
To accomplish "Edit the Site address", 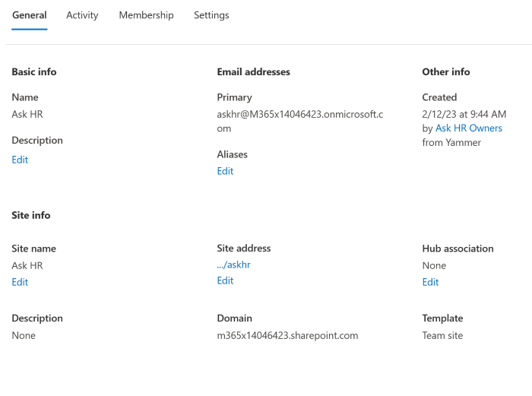I will (225, 280).
